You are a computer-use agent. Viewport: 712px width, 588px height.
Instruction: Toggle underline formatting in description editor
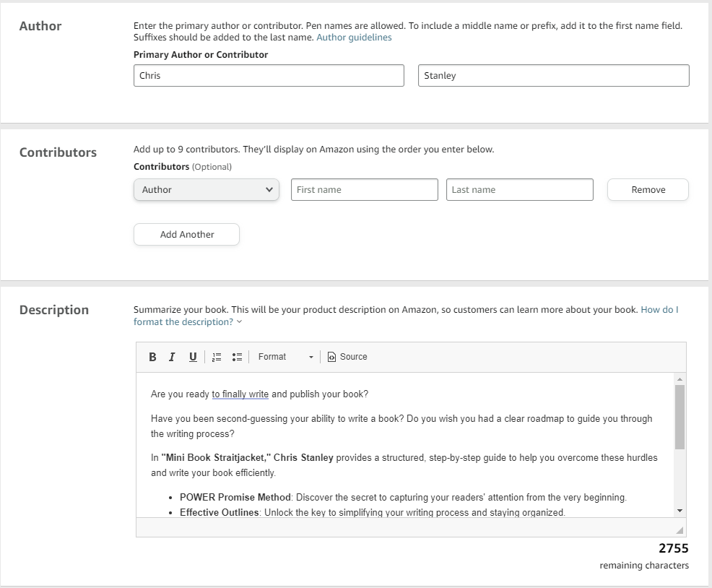[x=193, y=357]
